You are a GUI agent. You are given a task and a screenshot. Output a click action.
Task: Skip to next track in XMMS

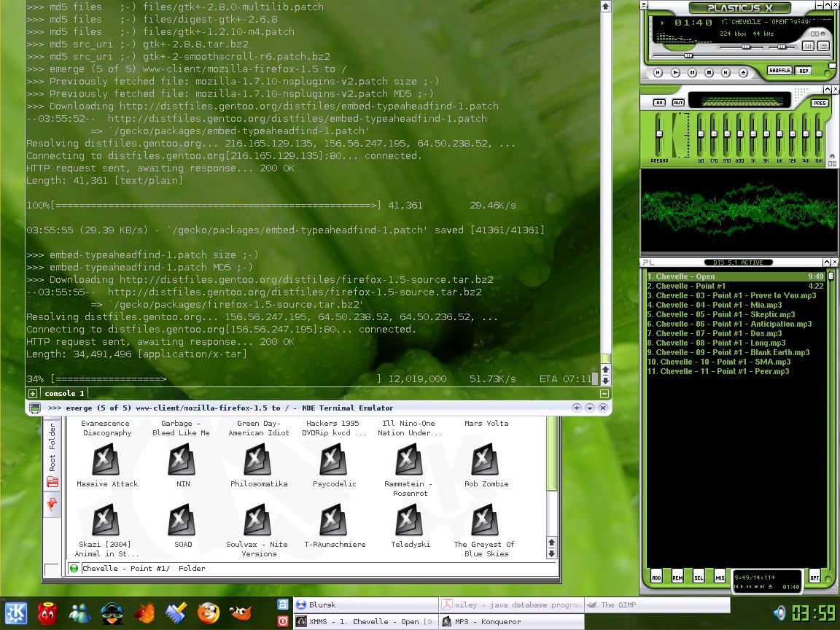726,72
